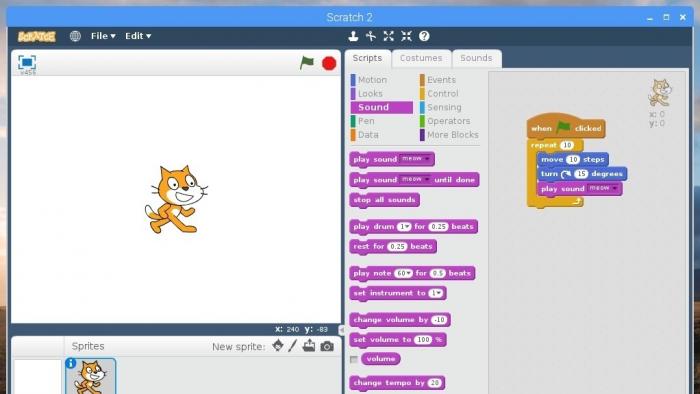Switch to the Scripts tab
This screenshot has height=394, width=700.
[x=367, y=58]
